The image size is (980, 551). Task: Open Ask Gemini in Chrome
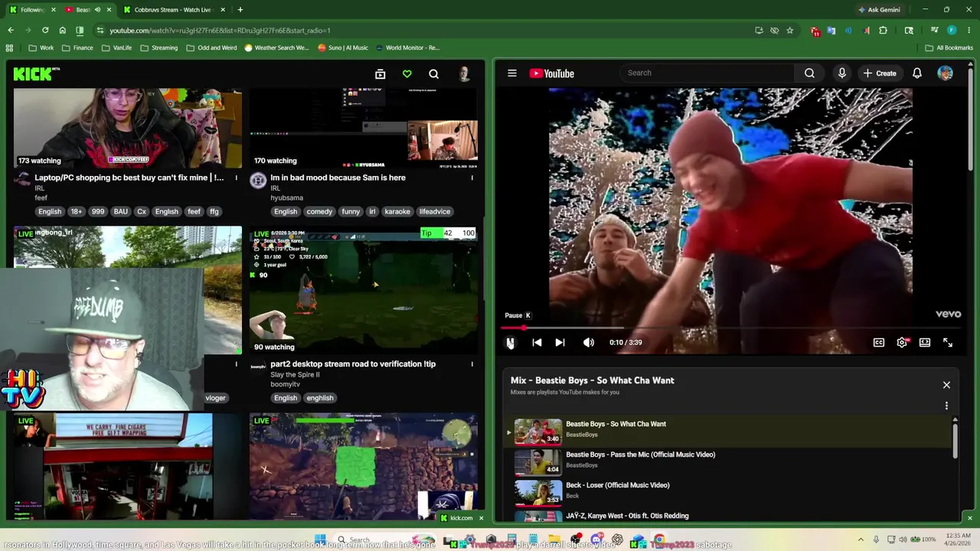tap(879, 9)
